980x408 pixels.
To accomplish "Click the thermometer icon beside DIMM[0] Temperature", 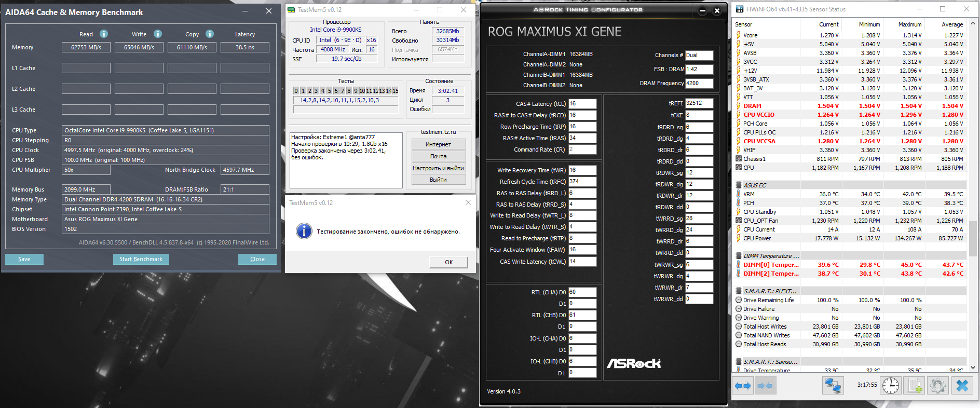I will [x=739, y=264].
